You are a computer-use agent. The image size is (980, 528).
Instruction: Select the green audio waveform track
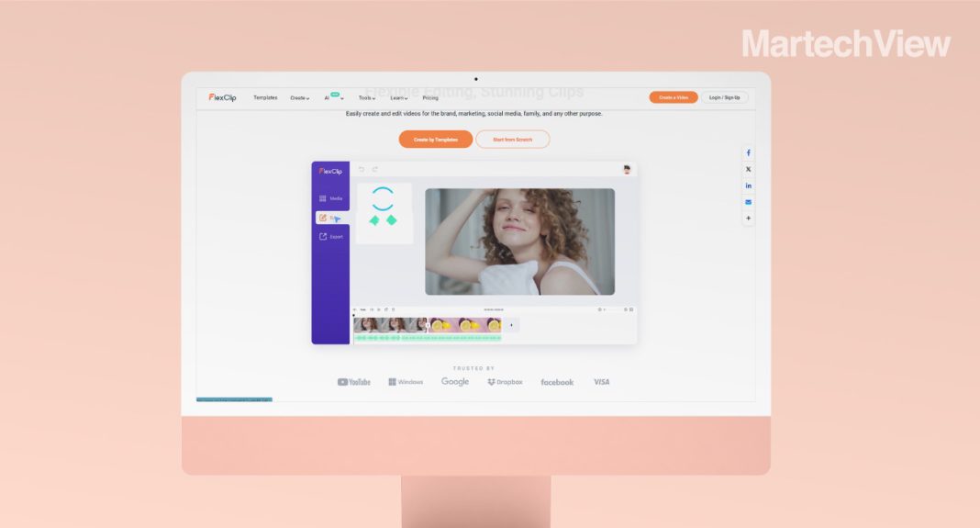[428, 338]
